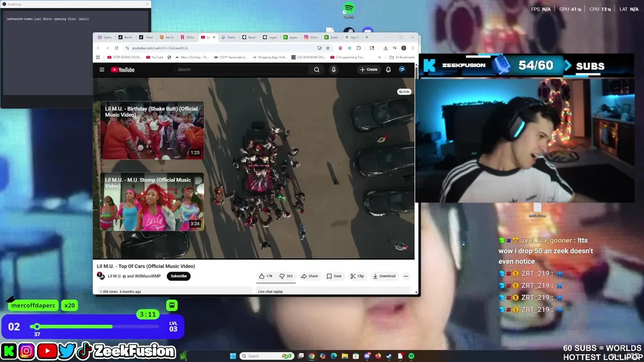Open Lil M.U. M.U. Stomp suggested video
644x362 pixels.
152,202
